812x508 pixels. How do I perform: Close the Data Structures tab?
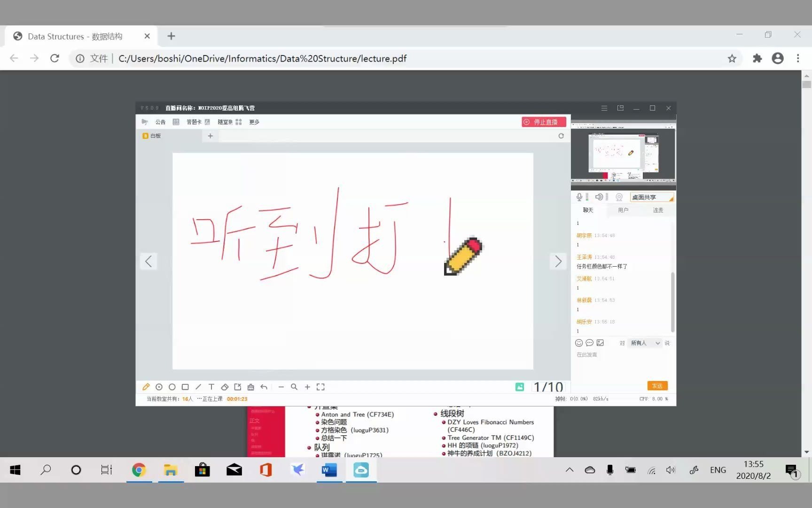147,36
